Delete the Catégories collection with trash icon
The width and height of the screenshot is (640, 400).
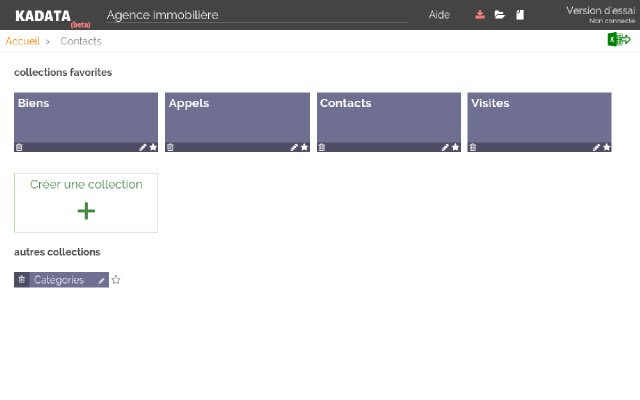[22, 280]
